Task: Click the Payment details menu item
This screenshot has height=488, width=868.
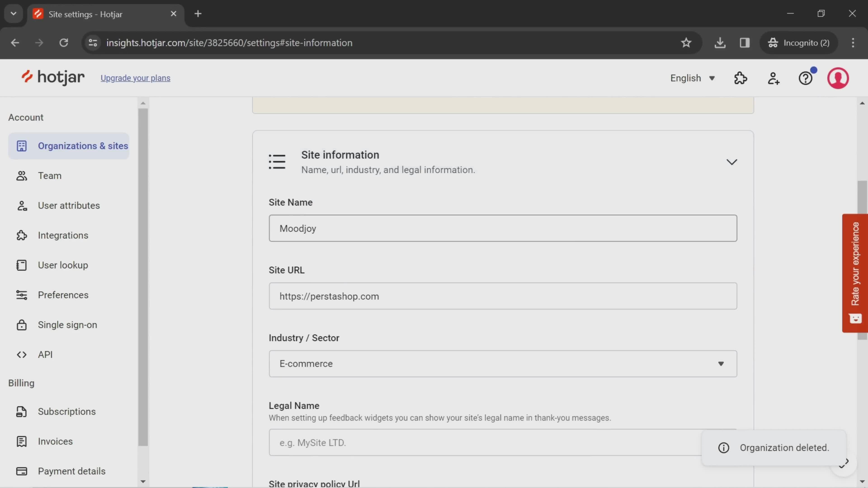Action: pyautogui.click(x=71, y=471)
